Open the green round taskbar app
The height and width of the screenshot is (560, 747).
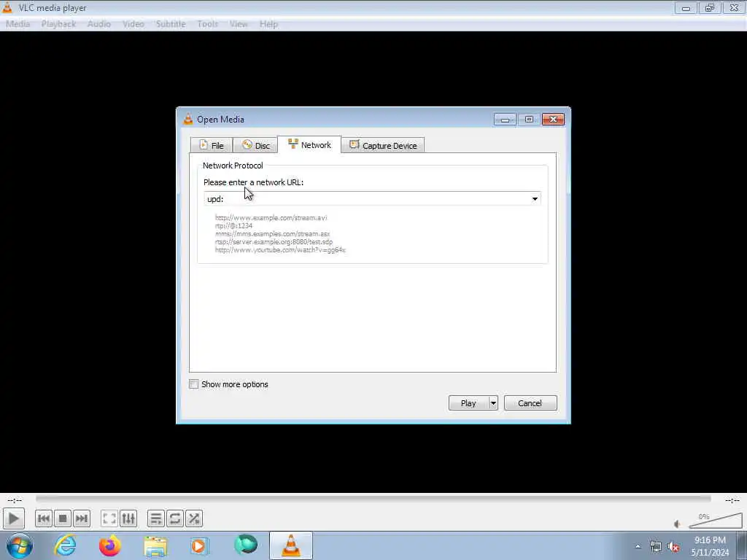(x=246, y=545)
